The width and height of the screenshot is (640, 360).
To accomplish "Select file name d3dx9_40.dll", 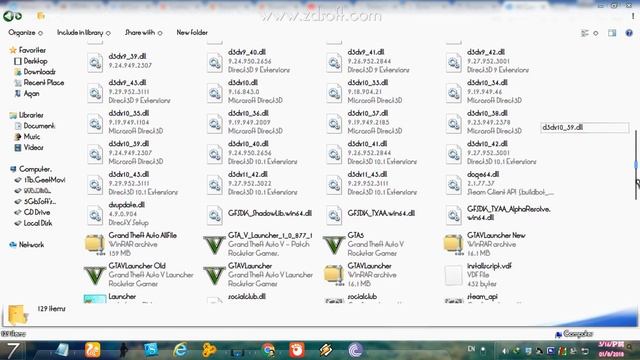I will click(x=247, y=52).
